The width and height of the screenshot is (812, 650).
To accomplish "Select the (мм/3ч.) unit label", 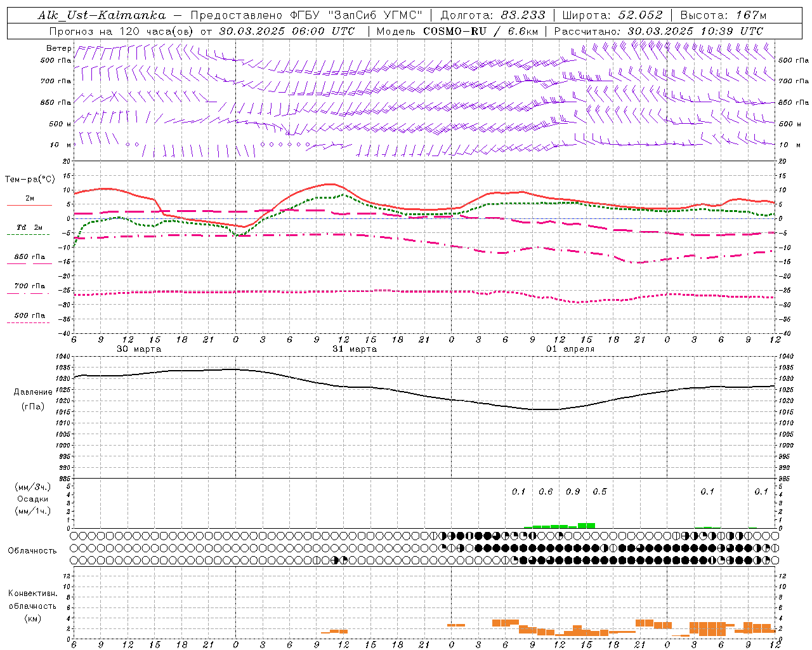I will [32, 487].
